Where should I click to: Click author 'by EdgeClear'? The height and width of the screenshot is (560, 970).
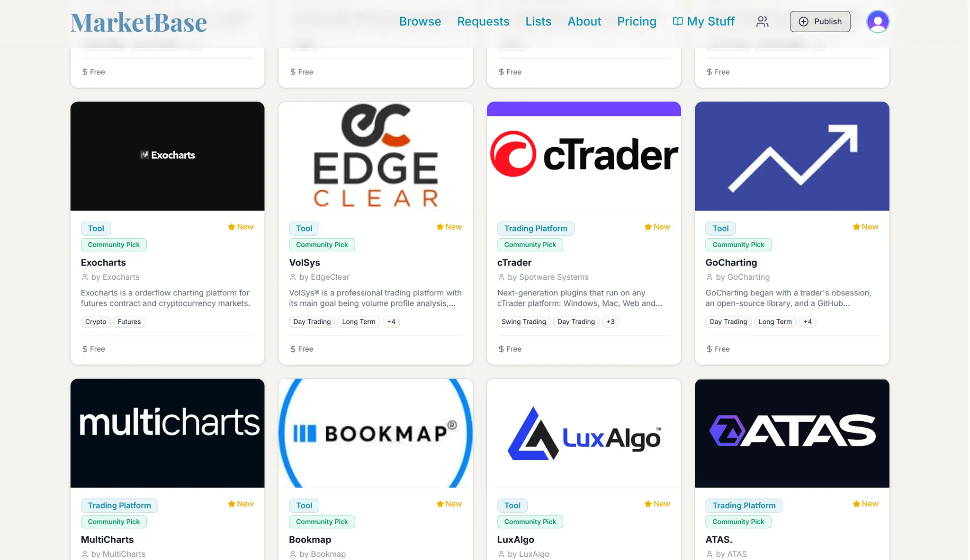[x=324, y=277]
